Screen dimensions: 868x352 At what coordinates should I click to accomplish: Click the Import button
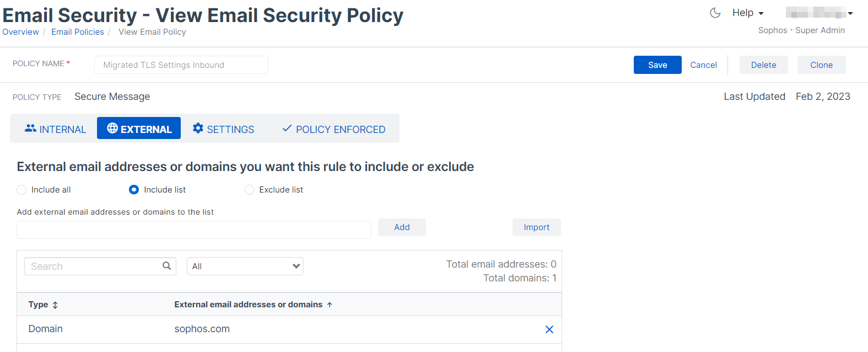coord(536,227)
